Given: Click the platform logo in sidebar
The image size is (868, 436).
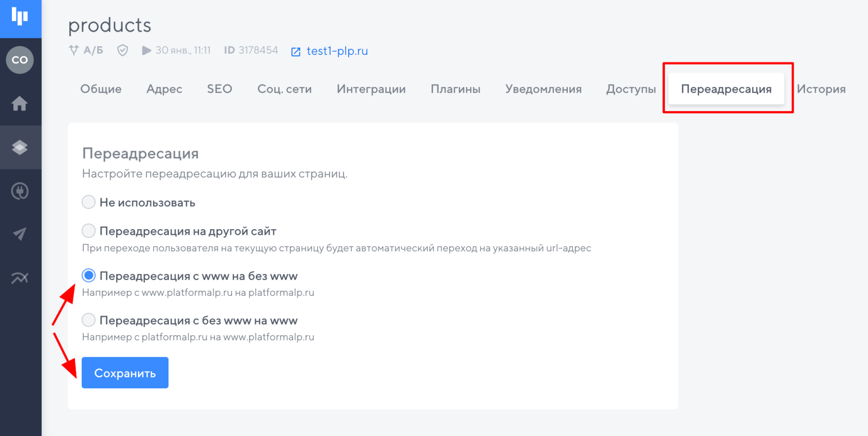Looking at the screenshot, I should click(20, 17).
